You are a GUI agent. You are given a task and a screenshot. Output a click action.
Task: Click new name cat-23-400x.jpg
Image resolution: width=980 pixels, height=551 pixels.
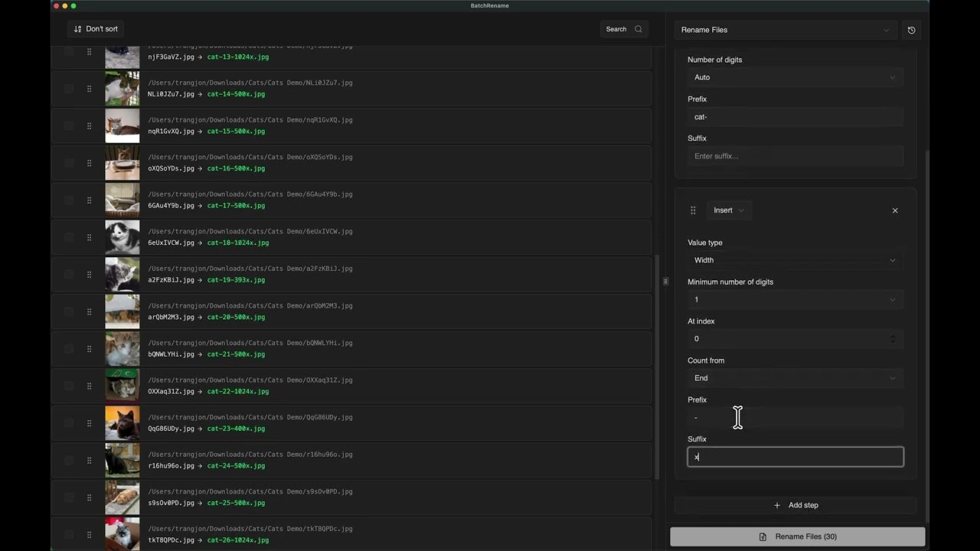pyautogui.click(x=236, y=429)
